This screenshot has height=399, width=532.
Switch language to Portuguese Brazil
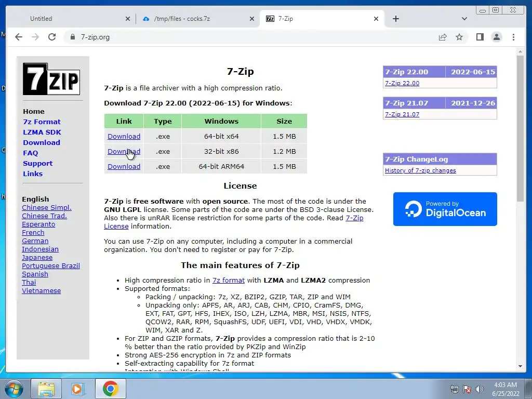pos(51,265)
